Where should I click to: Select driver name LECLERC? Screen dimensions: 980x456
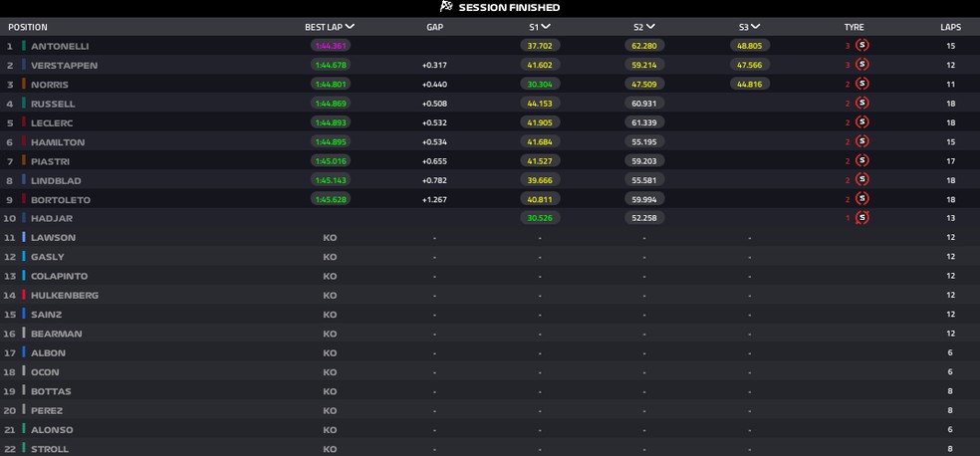pos(52,123)
